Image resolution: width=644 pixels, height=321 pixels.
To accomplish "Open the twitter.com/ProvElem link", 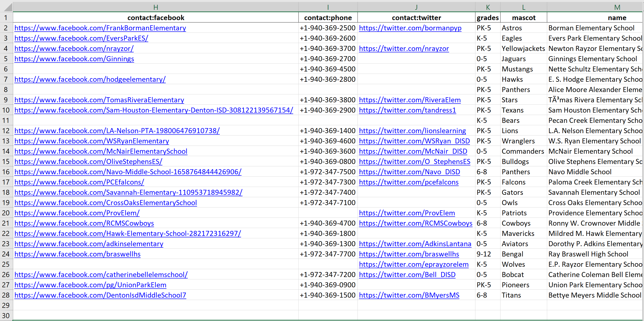I will 407,213.
